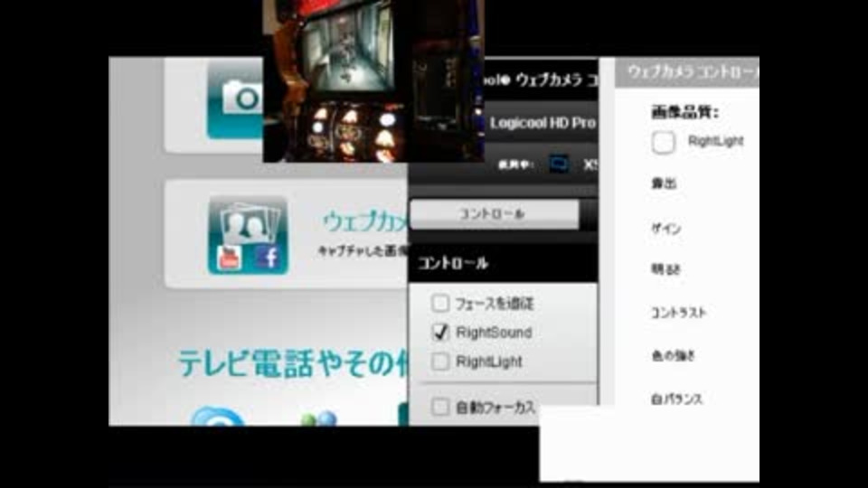Screen dimensions: 868x488
Task: Select the Logicool HD Pro camera name
Action: [x=542, y=123]
